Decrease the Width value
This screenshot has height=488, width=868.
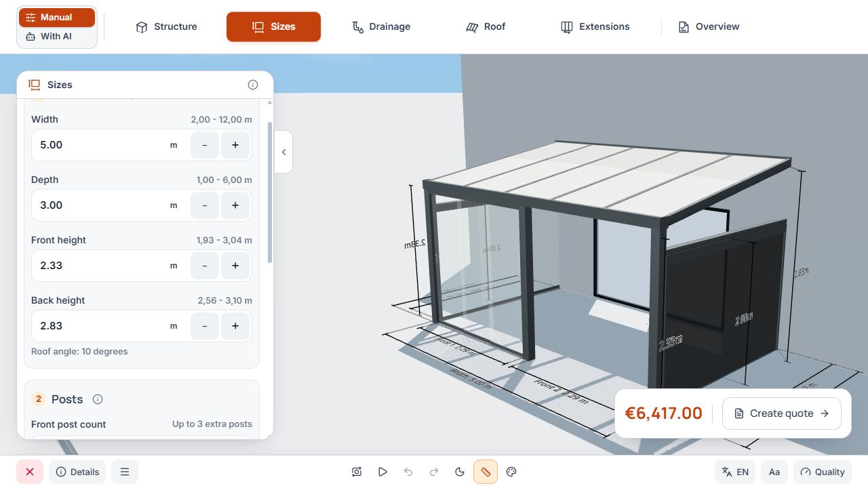[205, 145]
